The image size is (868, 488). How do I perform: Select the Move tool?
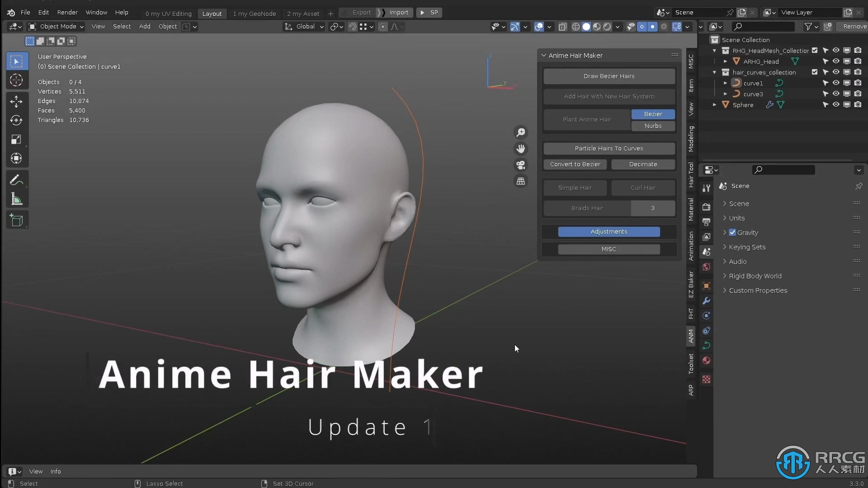pos(16,101)
